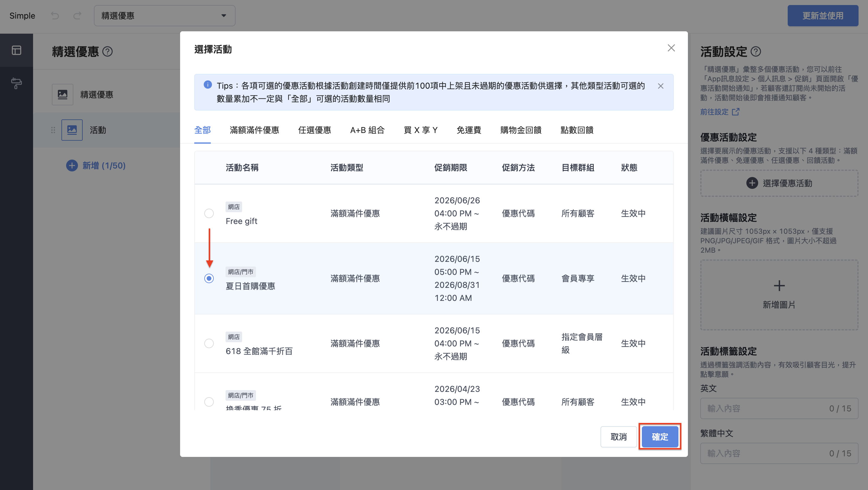Viewport: 868px width, 490px height.
Task: Select the 活動 image item icon
Action: pos(72,130)
